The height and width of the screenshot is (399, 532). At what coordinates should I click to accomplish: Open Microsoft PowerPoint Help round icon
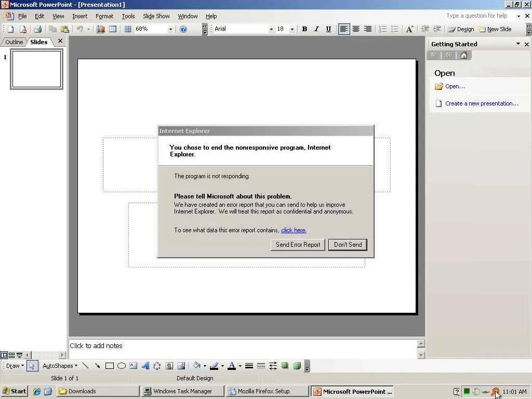(183, 29)
